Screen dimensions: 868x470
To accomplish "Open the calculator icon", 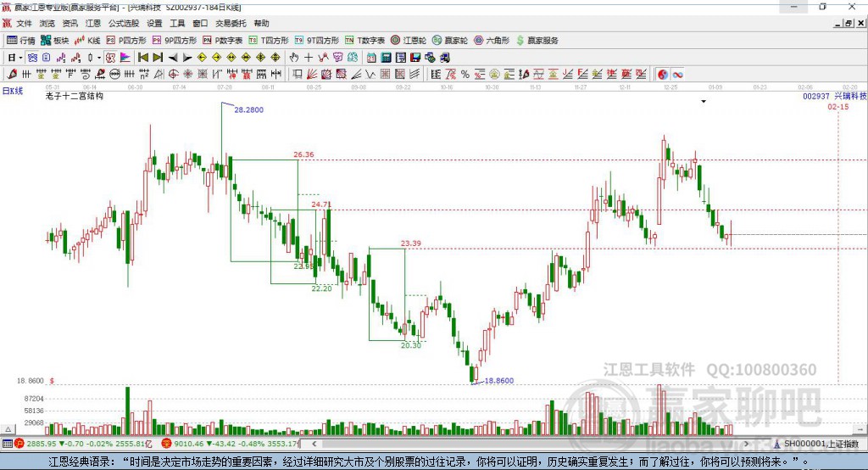I will (x=386, y=58).
